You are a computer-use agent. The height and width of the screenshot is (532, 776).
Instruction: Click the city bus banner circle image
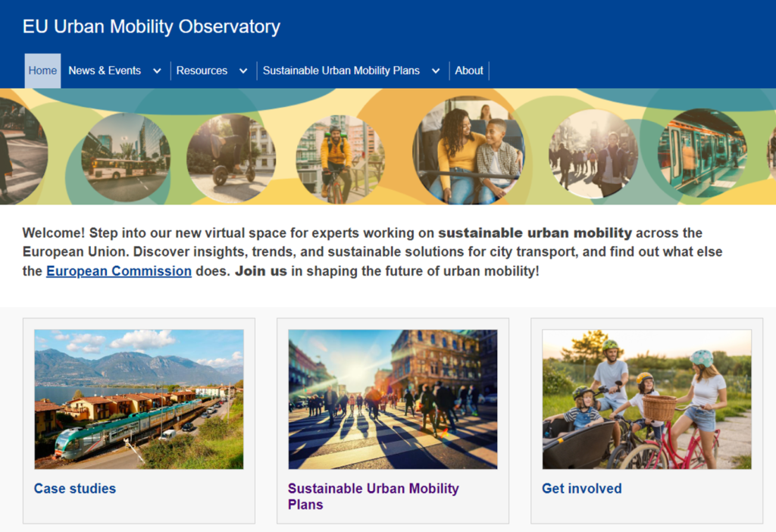point(126,158)
